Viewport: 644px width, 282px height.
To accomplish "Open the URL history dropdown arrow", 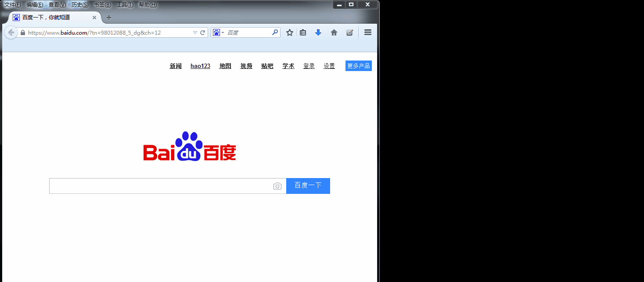I will coord(195,33).
